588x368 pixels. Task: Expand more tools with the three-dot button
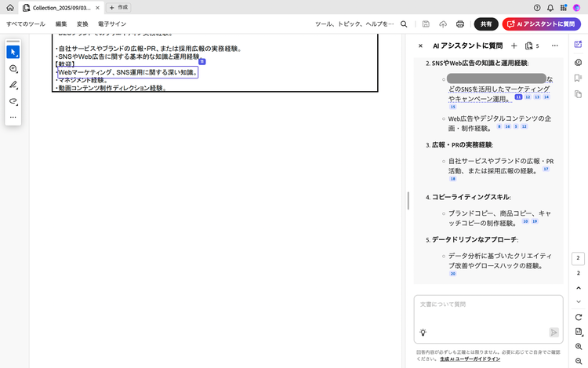coord(13,117)
